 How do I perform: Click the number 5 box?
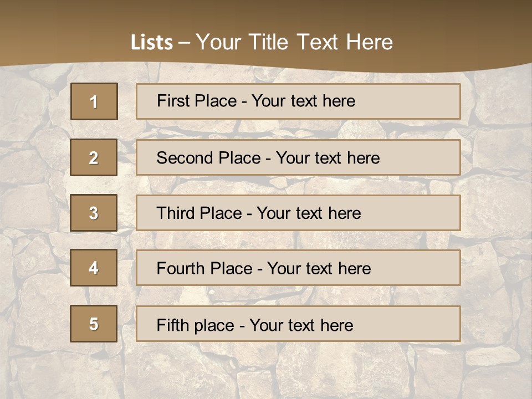click(x=94, y=324)
